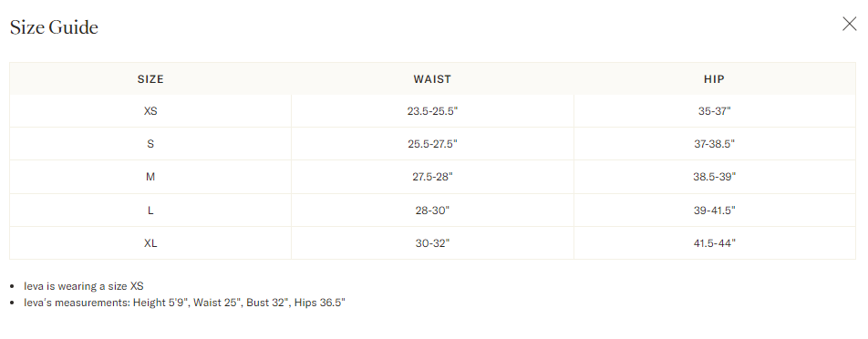Click waist value 30-32"
The width and height of the screenshot is (868, 339).
point(432,242)
